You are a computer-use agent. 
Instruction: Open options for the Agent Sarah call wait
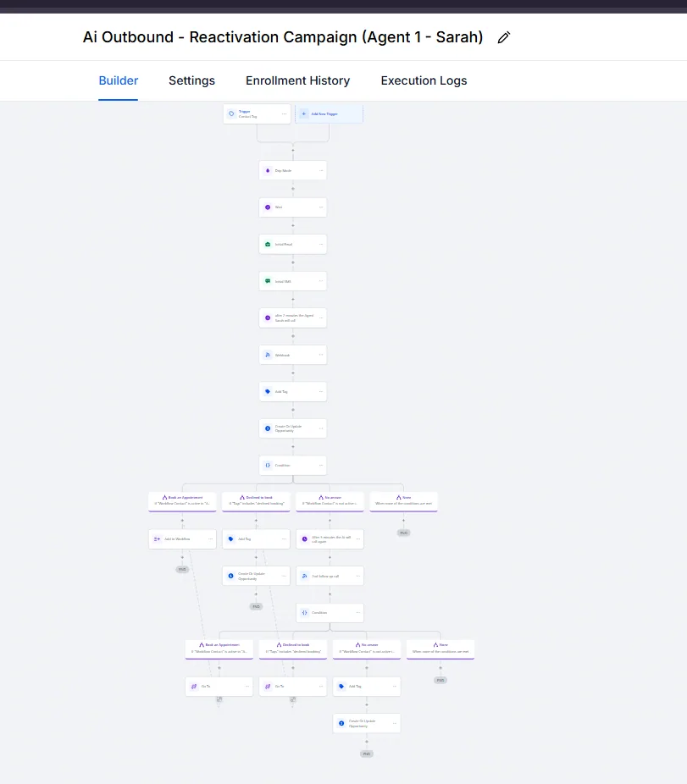click(x=321, y=318)
